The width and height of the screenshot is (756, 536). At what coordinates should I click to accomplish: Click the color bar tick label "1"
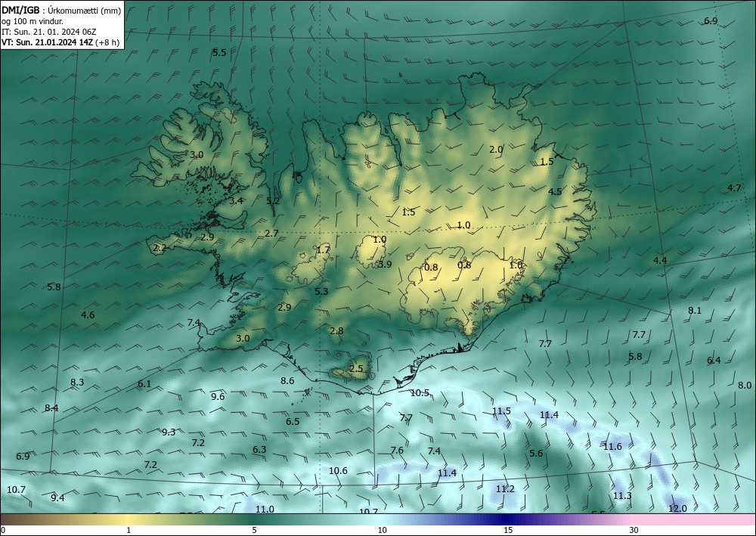[129, 530]
